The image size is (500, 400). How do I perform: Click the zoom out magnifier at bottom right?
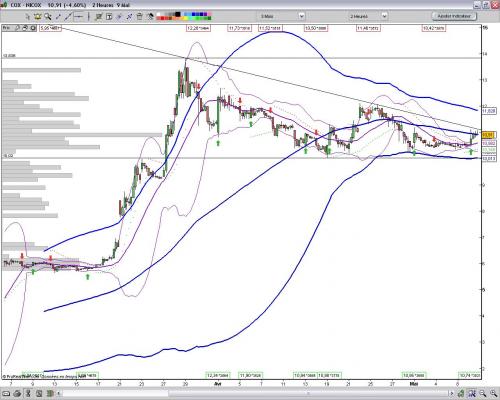(x=482, y=394)
